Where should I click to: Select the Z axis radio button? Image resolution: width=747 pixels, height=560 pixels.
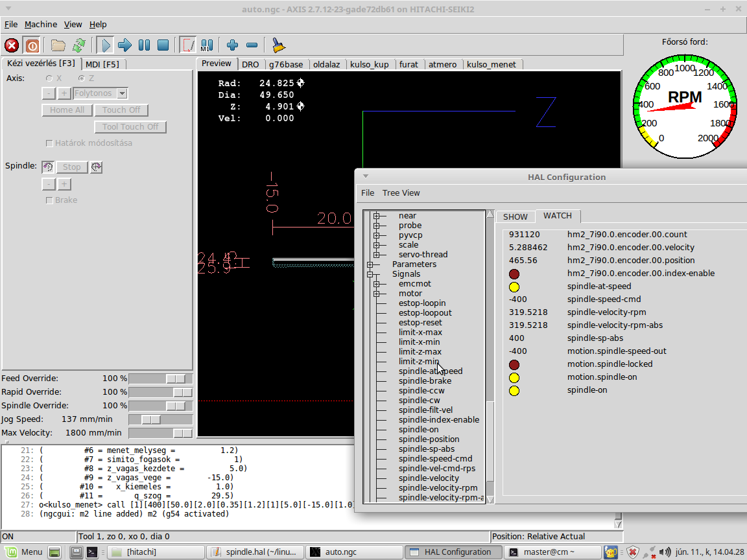point(82,78)
